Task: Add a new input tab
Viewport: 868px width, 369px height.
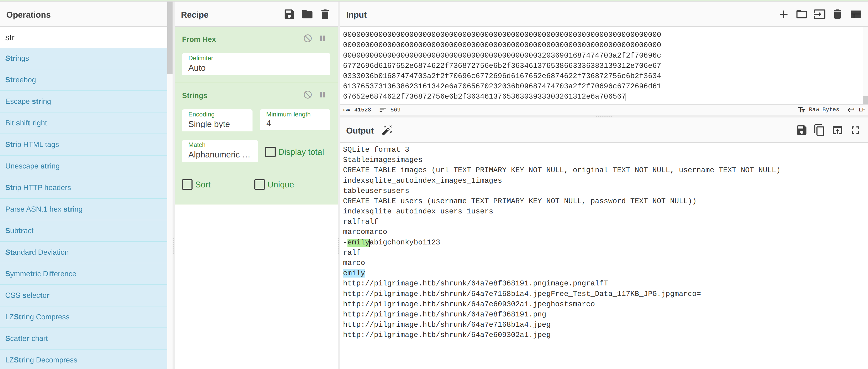Action: (784, 14)
